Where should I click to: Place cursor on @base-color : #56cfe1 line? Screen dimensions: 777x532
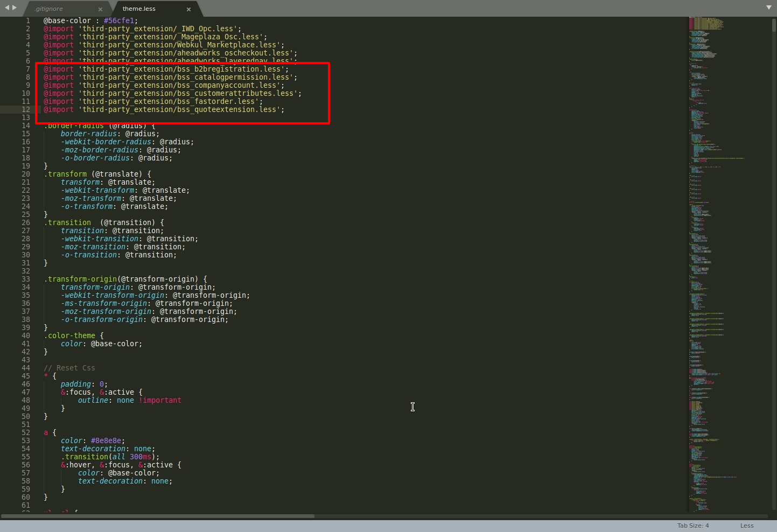91,20
